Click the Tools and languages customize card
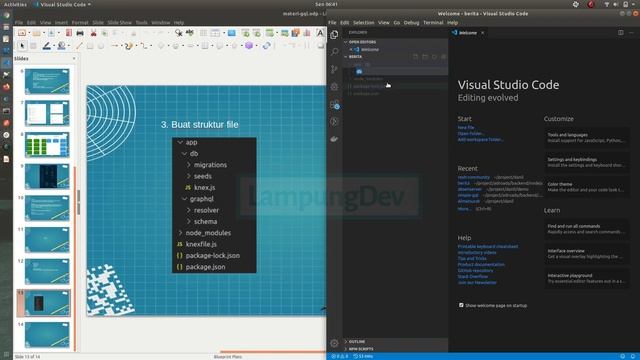The width and height of the screenshot is (640, 360). [586, 138]
